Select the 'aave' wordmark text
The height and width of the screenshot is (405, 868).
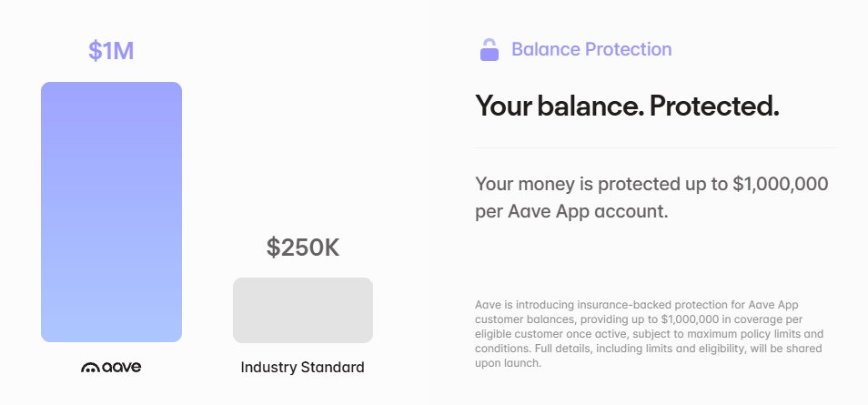pyautogui.click(x=121, y=368)
